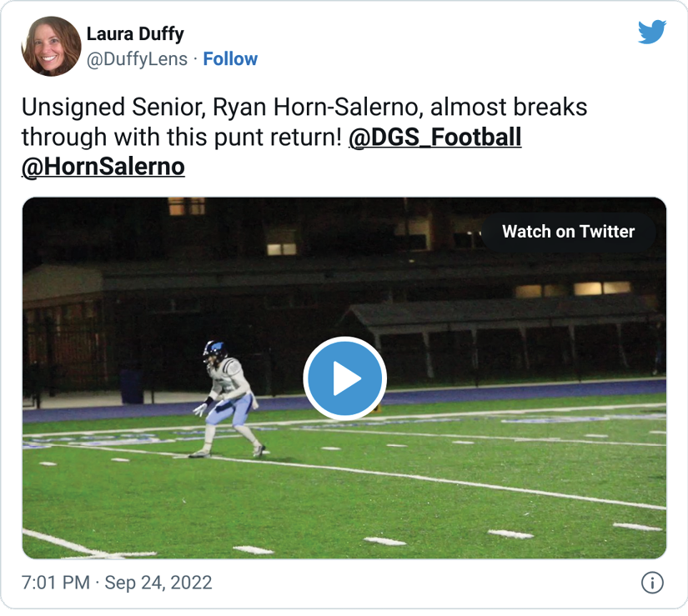Open the @DuffyLens handle

click(137, 59)
